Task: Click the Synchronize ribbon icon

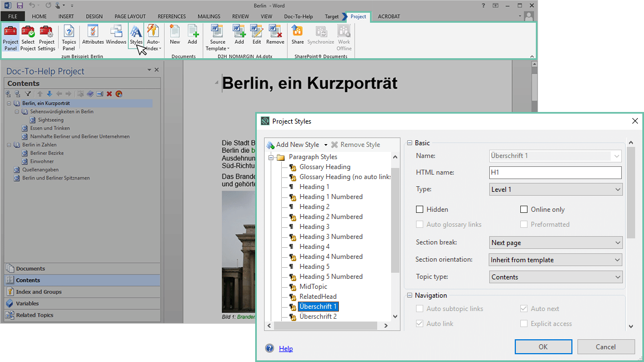Action: pyautogui.click(x=321, y=35)
